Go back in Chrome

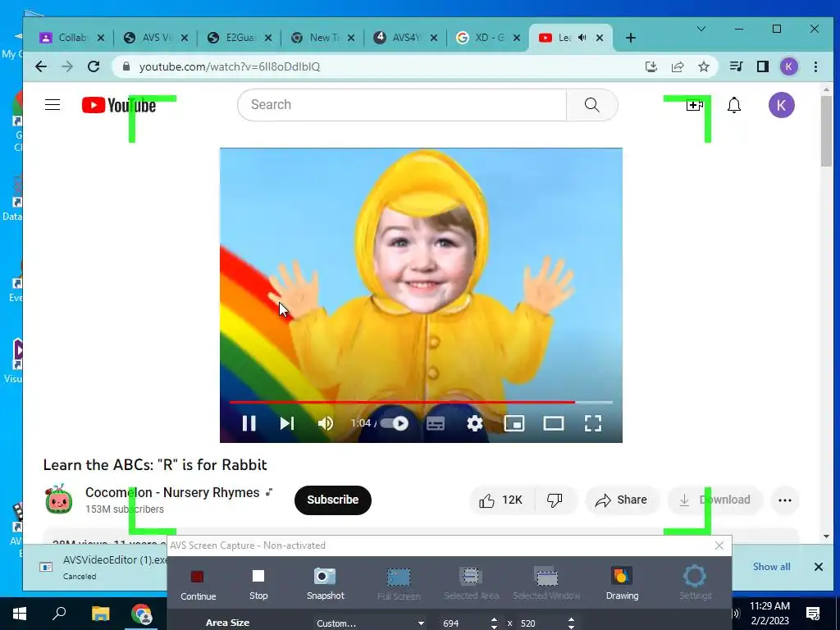click(x=41, y=66)
